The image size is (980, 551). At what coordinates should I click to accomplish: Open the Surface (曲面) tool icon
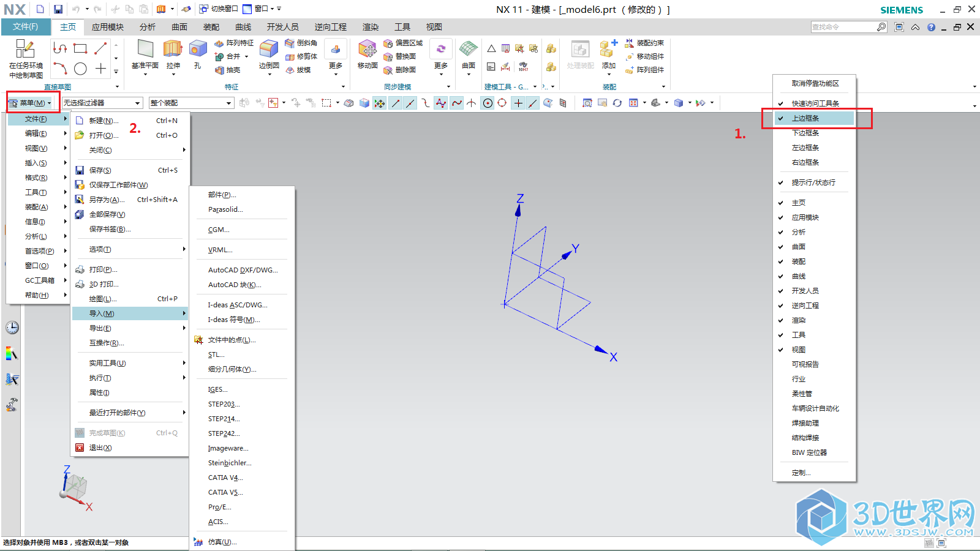click(469, 49)
